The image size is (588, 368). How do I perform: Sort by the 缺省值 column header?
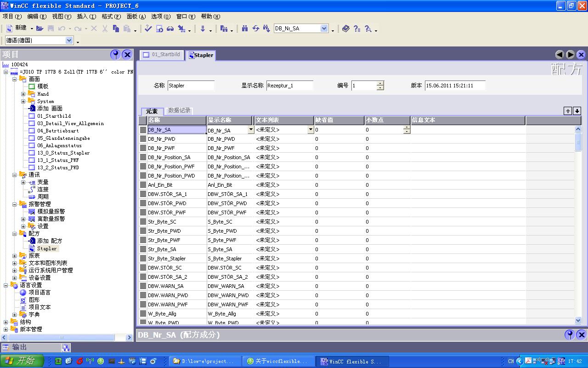[x=339, y=120]
